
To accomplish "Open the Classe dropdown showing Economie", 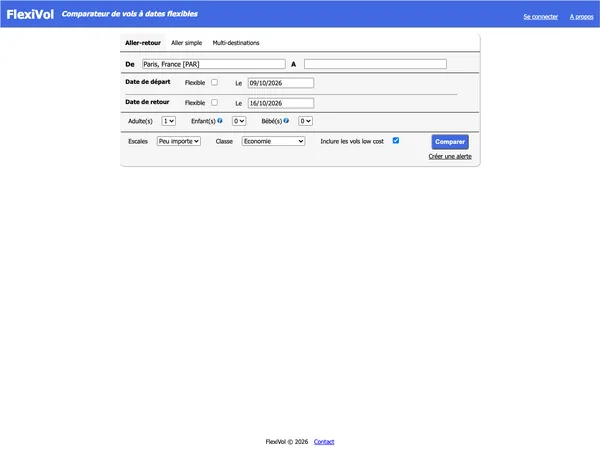I will [273, 141].
